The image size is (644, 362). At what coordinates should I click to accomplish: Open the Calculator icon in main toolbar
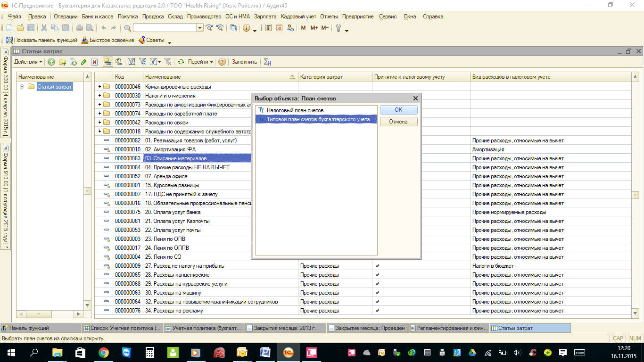[x=269, y=28]
